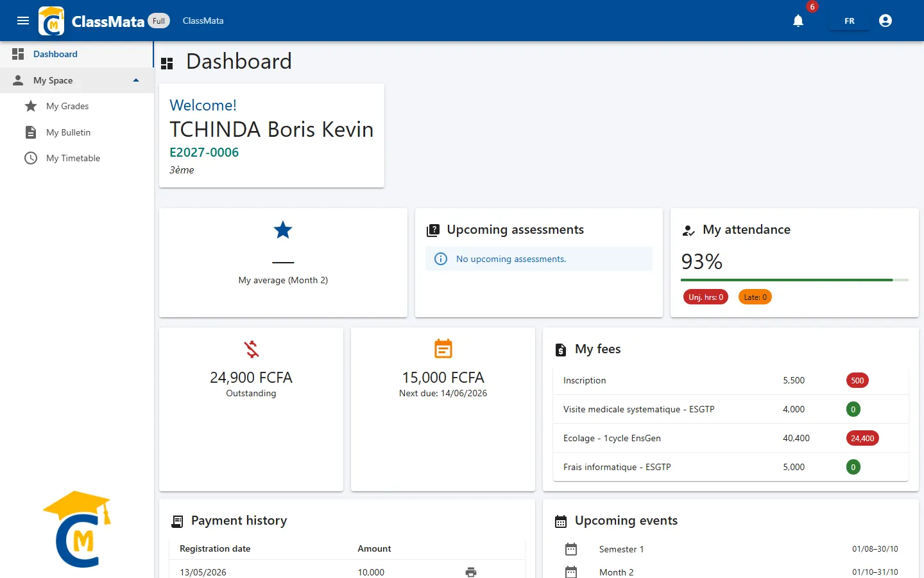
Task: Click the My Grades star icon
Action: (31, 106)
